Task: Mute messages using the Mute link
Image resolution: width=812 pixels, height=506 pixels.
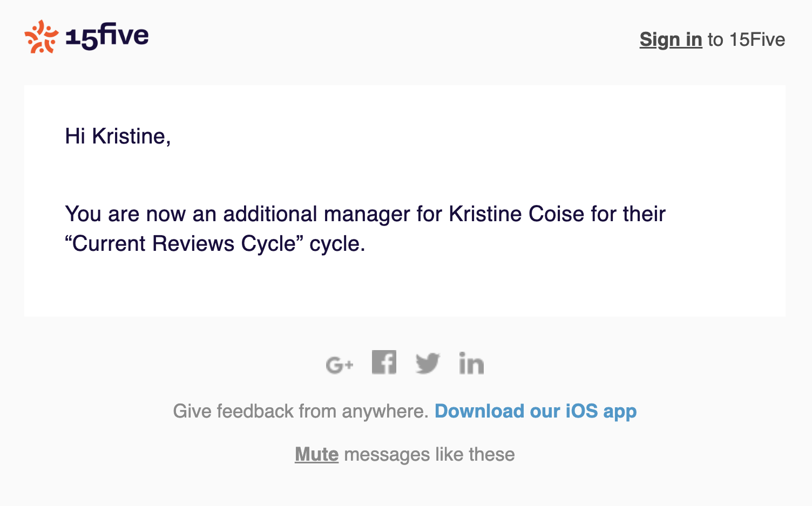Action: pos(316,454)
